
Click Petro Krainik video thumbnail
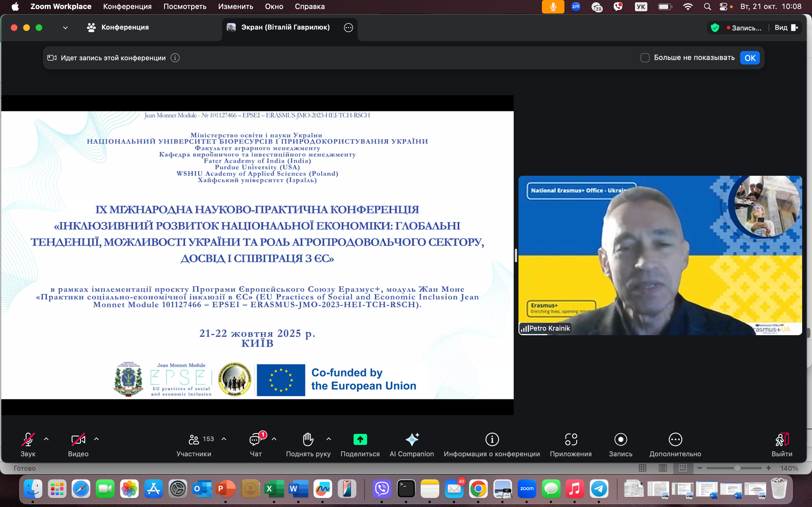(x=660, y=255)
